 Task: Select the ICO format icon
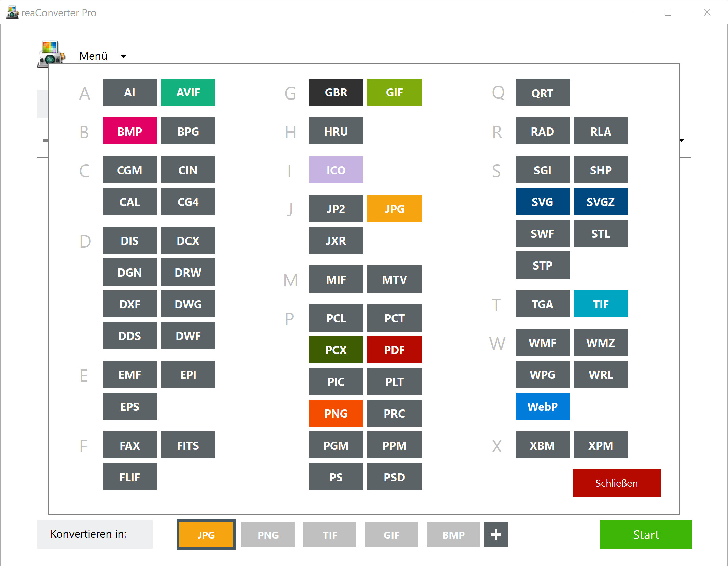336,170
